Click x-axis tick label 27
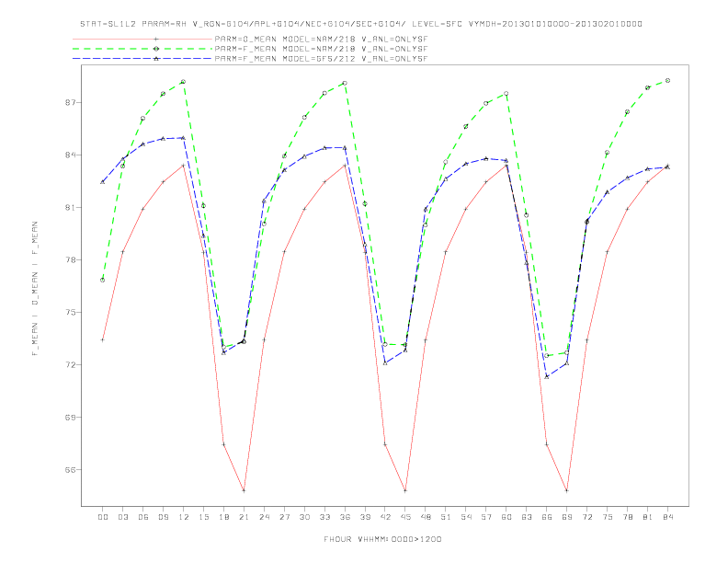Image resolution: width=728 pixels, height=563 pixels. click(x=285, y=517)
